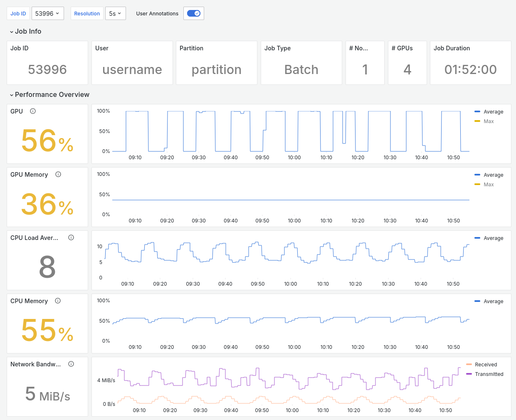The height and width of the screenshot is (420, 516).
Task: Click the GPU stat panel title
Action: (x=17, y=111)
